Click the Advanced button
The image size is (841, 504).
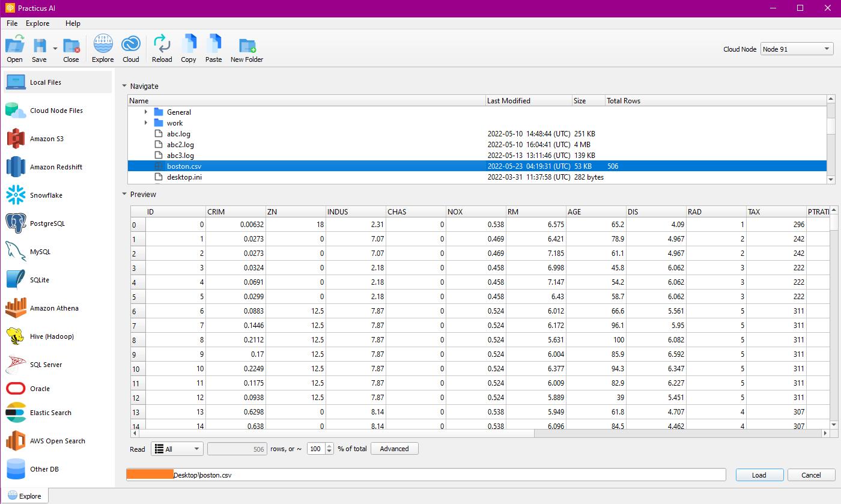tap(394, 449)
